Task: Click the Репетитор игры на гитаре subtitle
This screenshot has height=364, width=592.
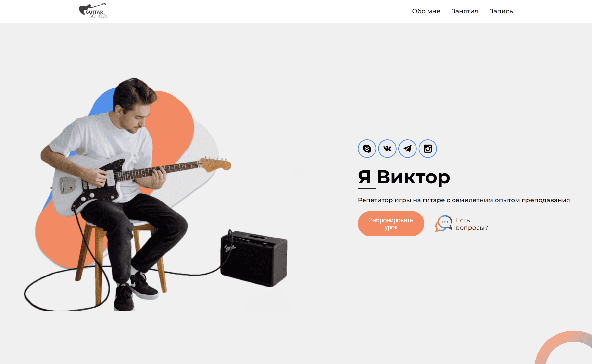Action: [x=464, y=200]
